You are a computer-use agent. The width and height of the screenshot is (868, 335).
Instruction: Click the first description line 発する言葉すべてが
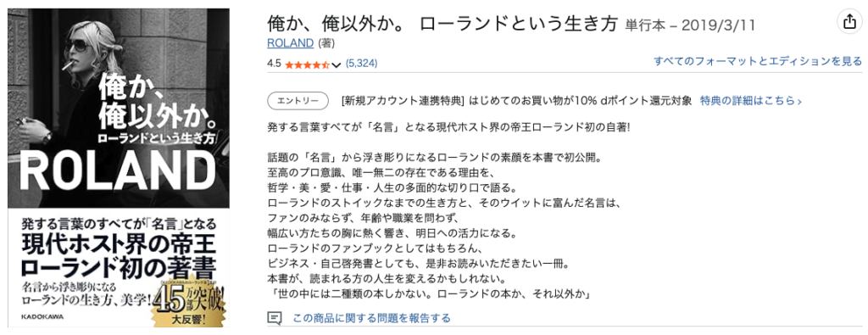coord(448,127)
